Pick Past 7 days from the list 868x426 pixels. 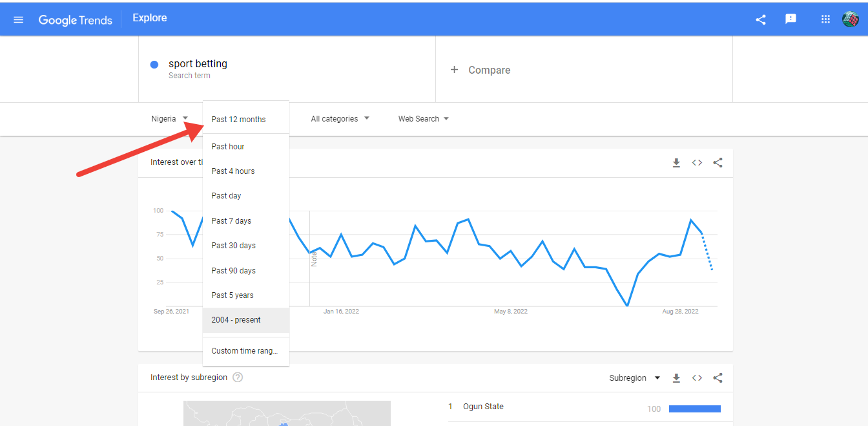tap(246, 221)
